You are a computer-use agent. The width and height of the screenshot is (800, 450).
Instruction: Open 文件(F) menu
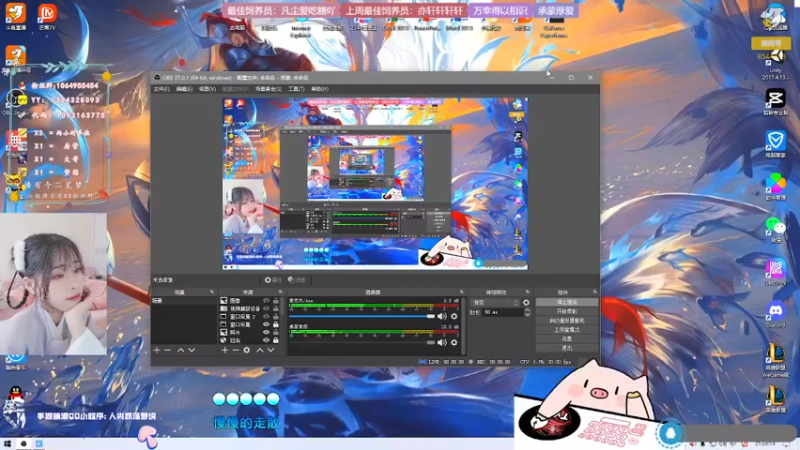point(161,89)
